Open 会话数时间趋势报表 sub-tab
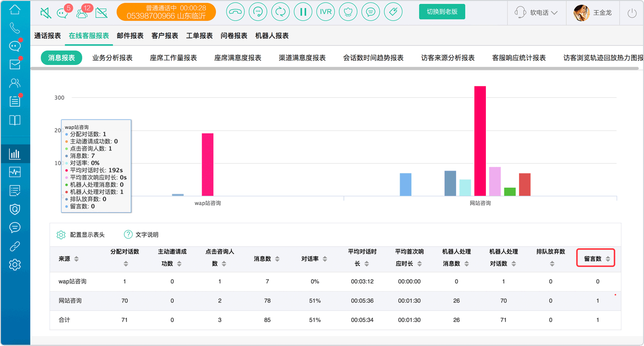 [373, 58]
